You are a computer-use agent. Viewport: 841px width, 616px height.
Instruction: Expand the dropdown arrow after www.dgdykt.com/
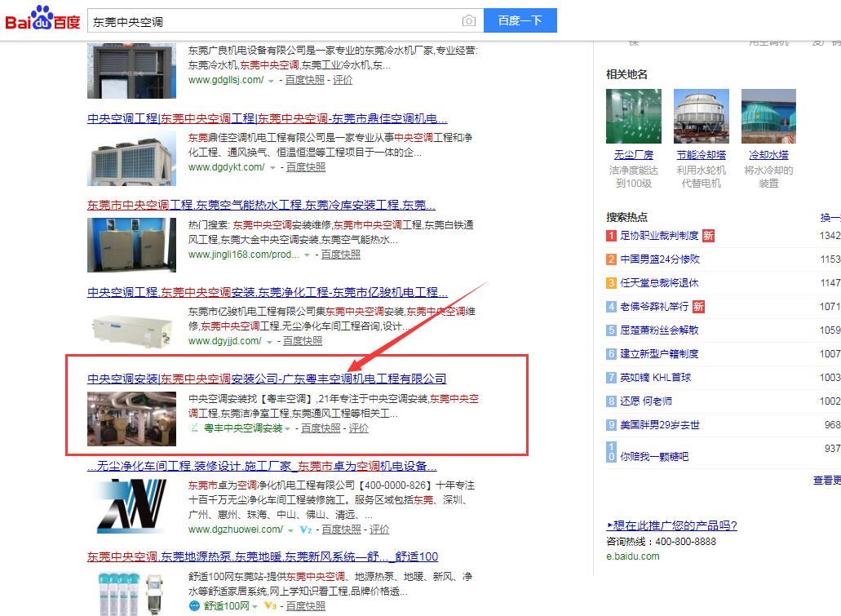tap(272, 168)
